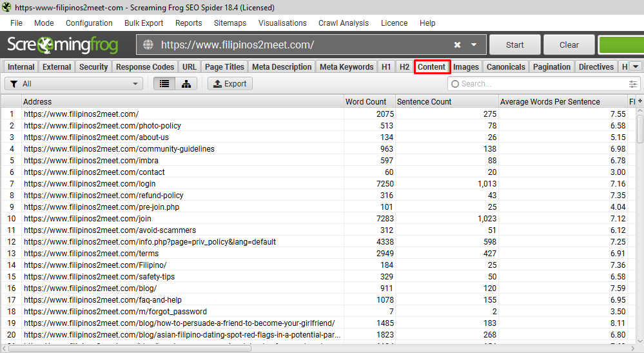This screenshot has width=644, height=353.
Task: Switch to the Internal tab
Action: (21, 66)
